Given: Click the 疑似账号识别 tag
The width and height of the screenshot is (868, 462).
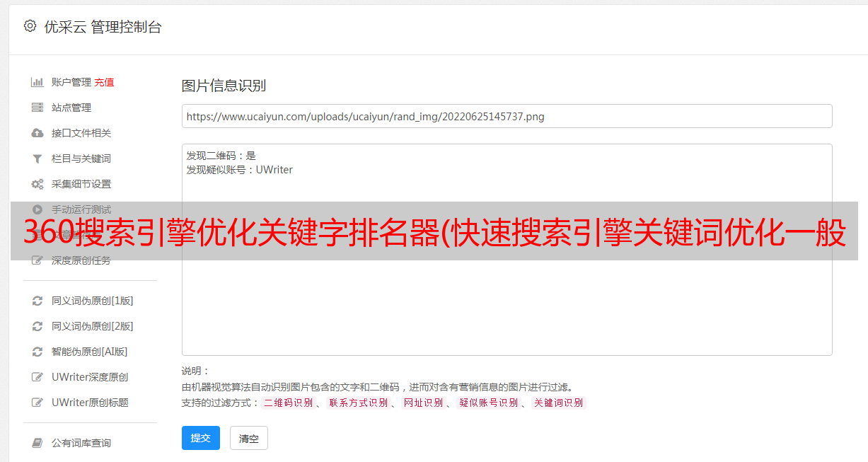Looking at the screenshot, I should (x=489, y=403).
